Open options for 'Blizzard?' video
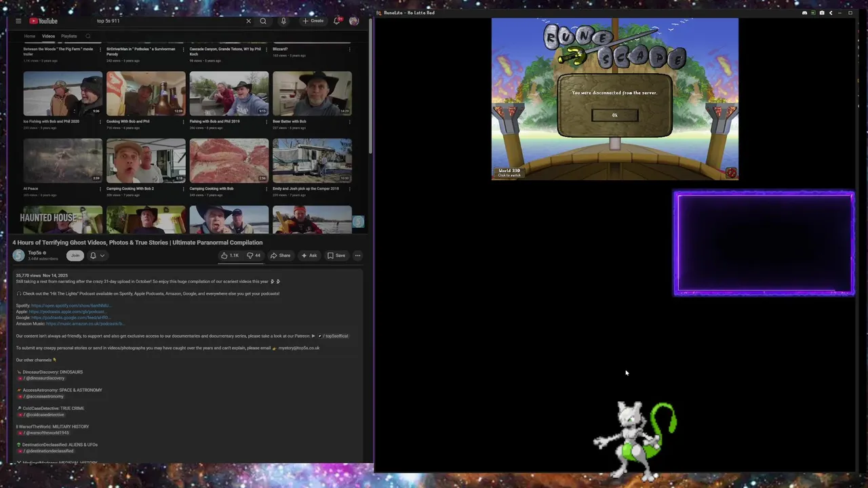The width and height of the screenshot is (868, 488). point(350,49)
